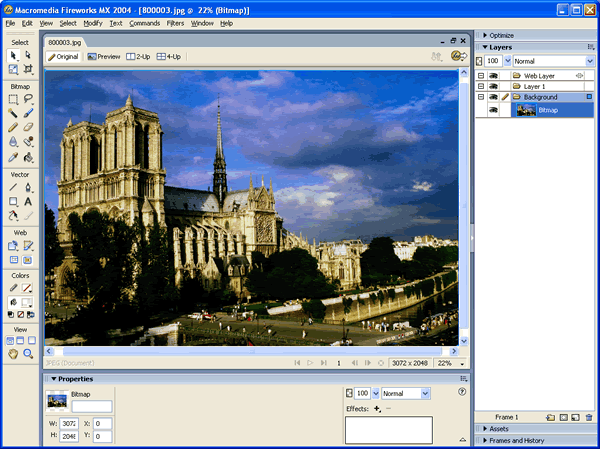The image size is (600, 449).
Task: Open the File menu
Action: [x=10, y=23]
